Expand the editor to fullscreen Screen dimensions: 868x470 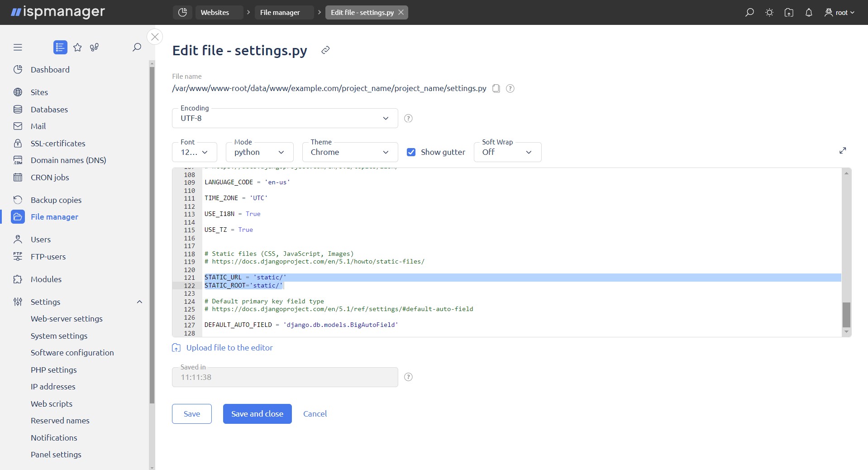(843, 150)
